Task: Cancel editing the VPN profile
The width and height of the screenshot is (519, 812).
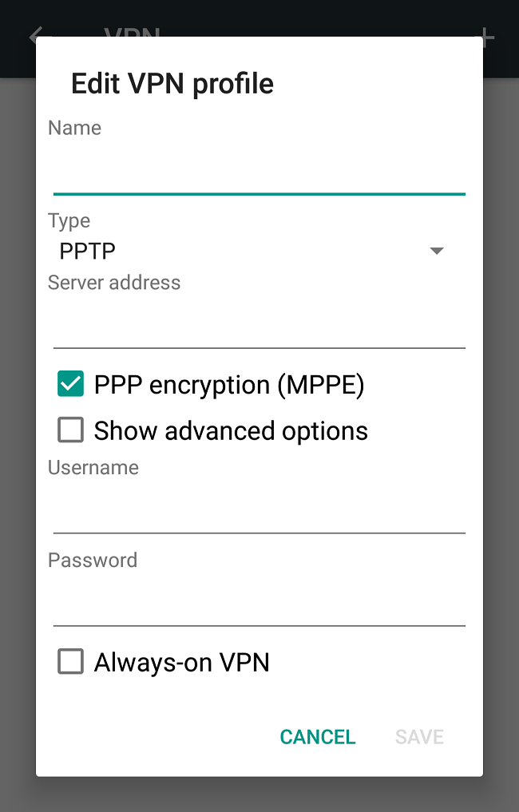Action: [317, 736]
